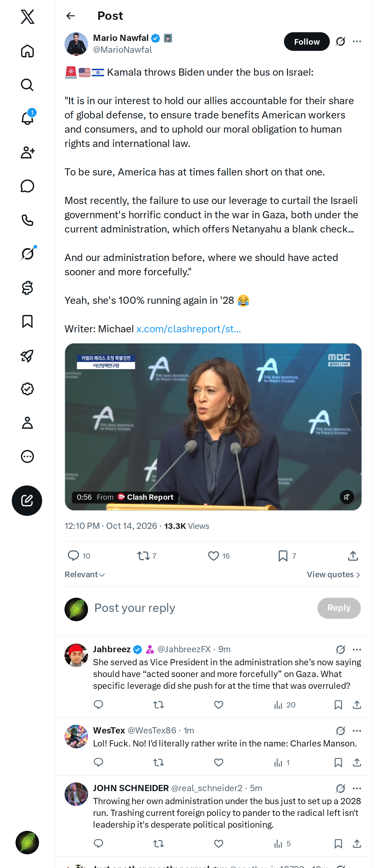Screen dimensions: 372x868
Task: Open the x.com/clashreport link
Action: point(189,329)
